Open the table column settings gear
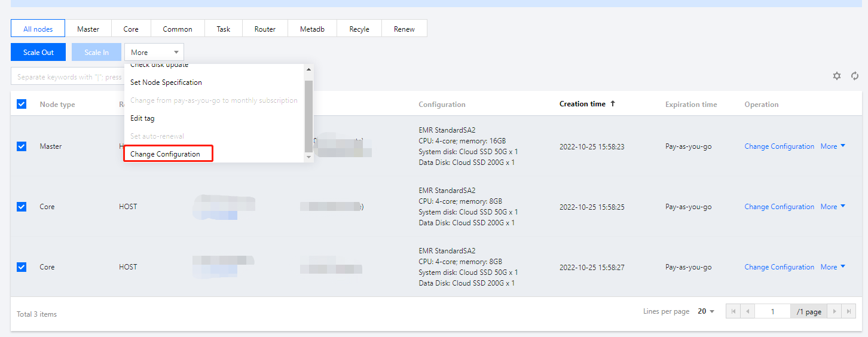The height and width of the screenshot is (337, 868). (x=837, y=76)
